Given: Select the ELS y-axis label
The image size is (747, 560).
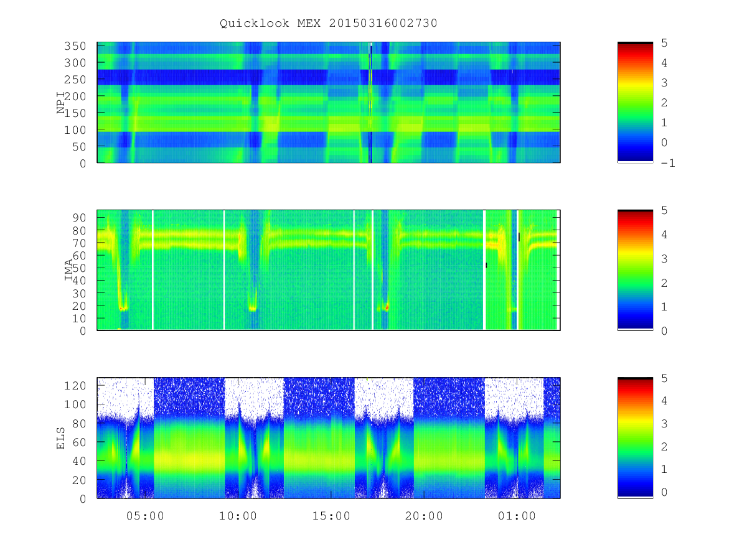Looking at the screenshot, I should tap(61, 438).
